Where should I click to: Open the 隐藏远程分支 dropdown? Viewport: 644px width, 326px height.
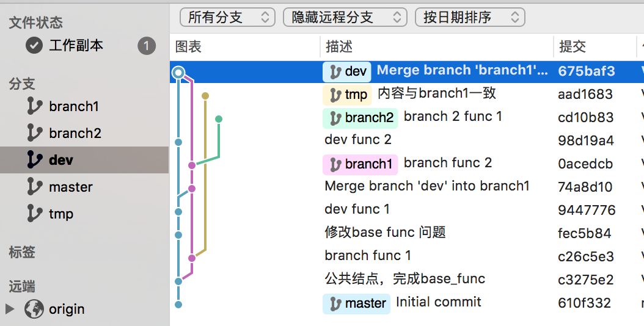(345, 17)
